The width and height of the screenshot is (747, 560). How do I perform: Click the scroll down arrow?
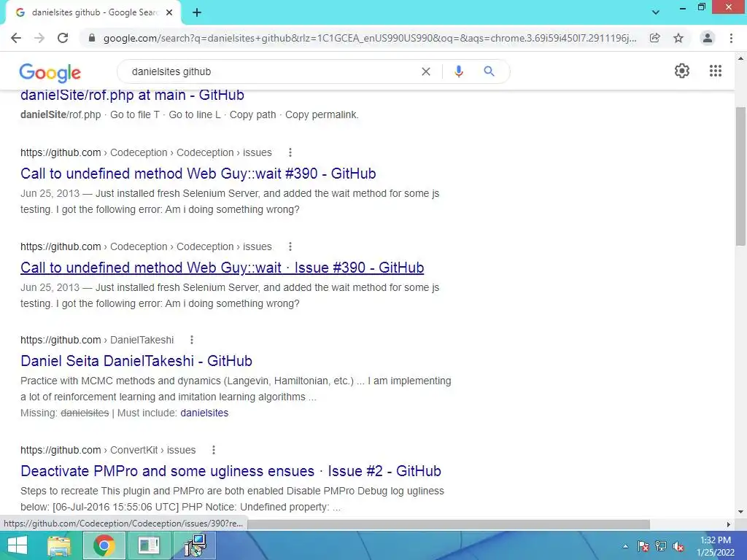(x=740, y=512)
